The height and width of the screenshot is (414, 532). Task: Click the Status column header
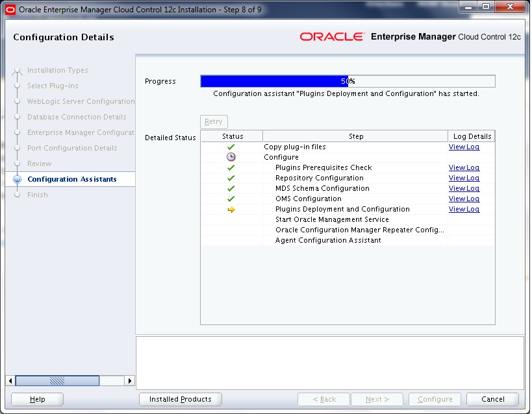coord(232,136)
